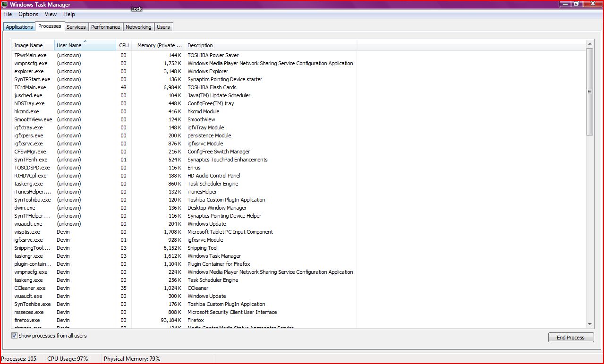Sort by the CPU column header
The width and height of the screenshot is (604, 364).
(124, 45)
